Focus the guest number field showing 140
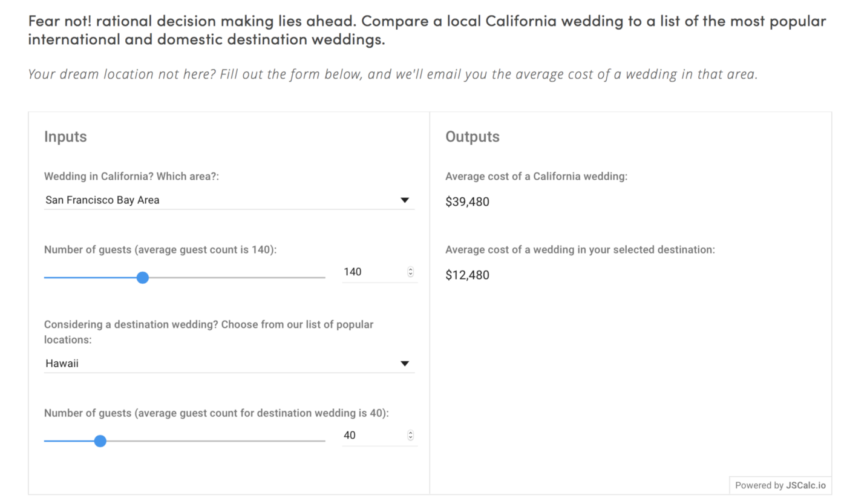The image size is (847, 504). [x=379, y=272]
